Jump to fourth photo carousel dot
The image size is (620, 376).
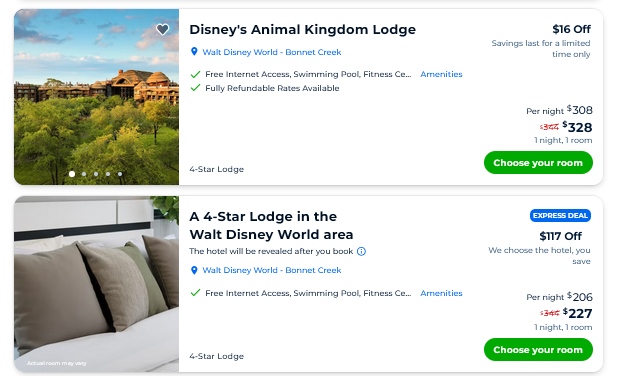pos(108,174)
